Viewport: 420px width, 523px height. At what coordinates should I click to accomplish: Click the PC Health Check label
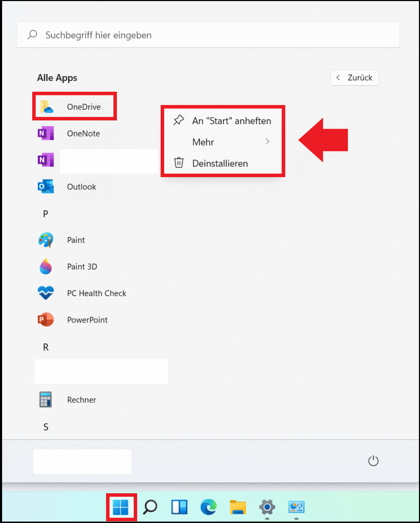[97, 293]
